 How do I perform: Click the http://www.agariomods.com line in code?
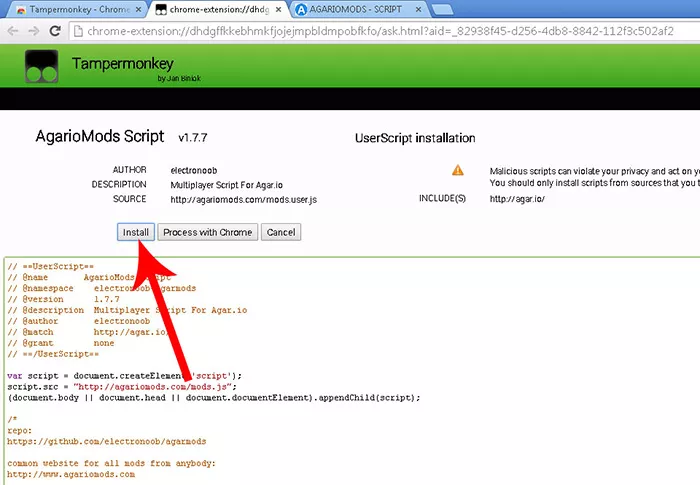click(x=71, y=474)
